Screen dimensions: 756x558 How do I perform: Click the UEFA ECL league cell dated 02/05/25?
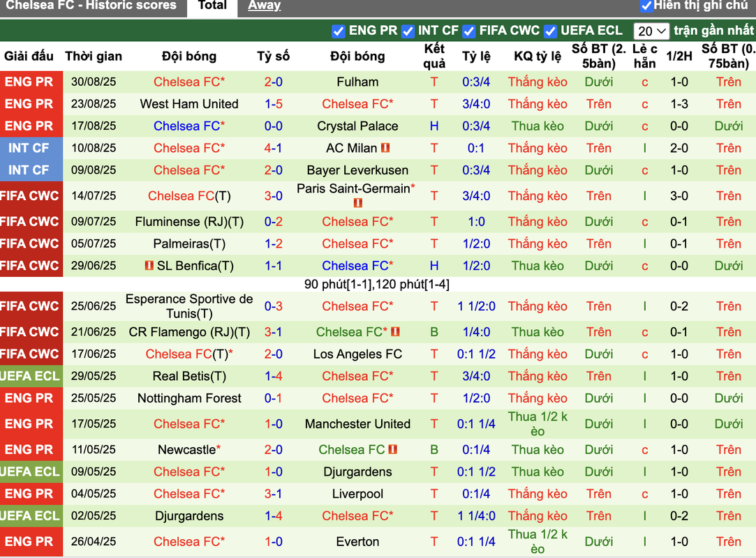[30, 516]
